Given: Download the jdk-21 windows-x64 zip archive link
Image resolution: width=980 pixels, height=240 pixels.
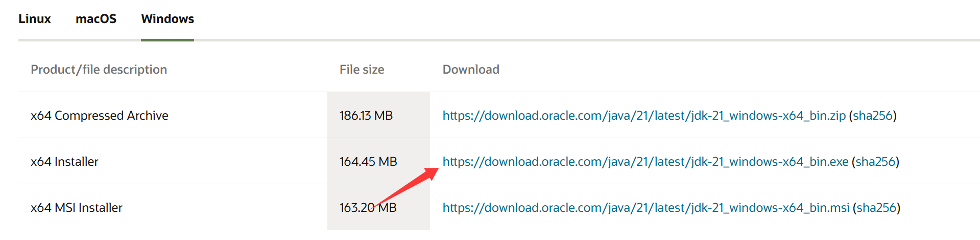Looking at the screenshot, I should click(644, 116).
